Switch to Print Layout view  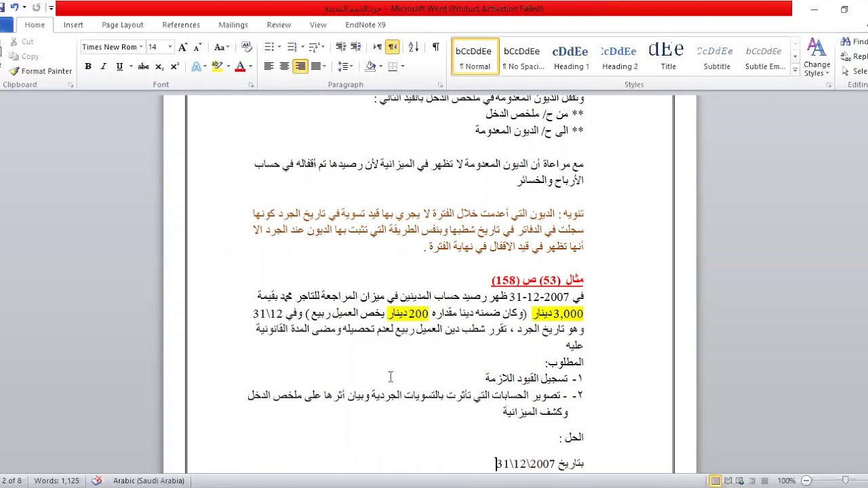[715, 481]
